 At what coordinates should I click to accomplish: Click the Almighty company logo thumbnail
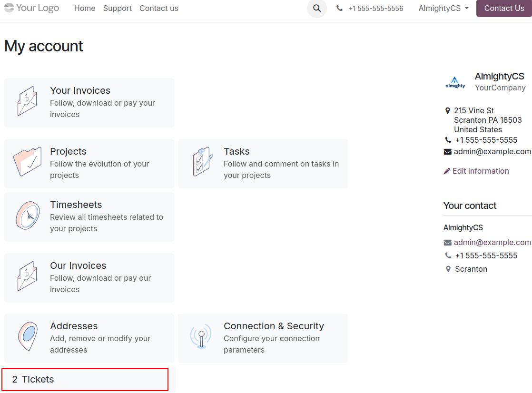(455, 82)
